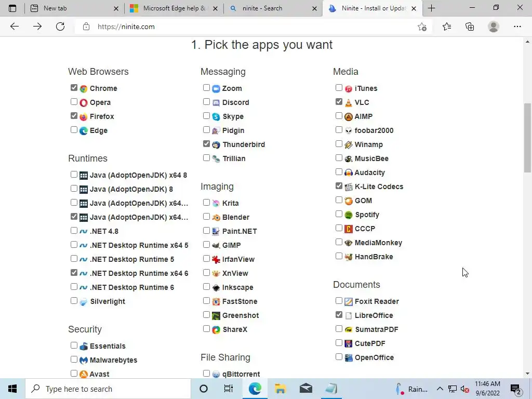This screenshot has height=399, width=532.
Task: Open the Windows Start menu
Action: [12, 389]
